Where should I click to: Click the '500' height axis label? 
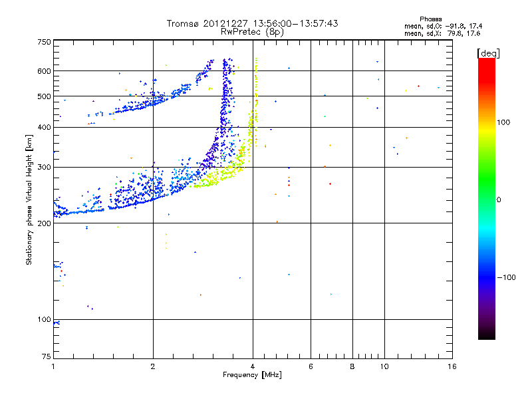pyautogui.click(x=44, y=96)
